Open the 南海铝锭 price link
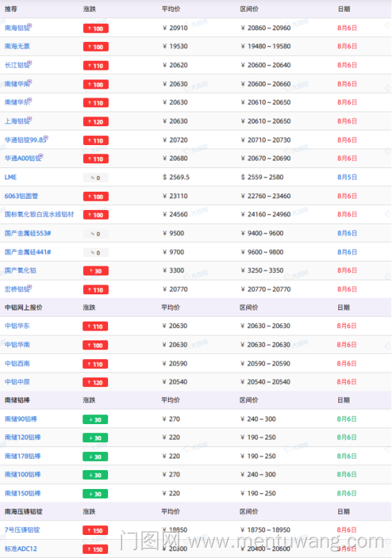Viewport: 392px width, 558px height. [x=17, y=28]
